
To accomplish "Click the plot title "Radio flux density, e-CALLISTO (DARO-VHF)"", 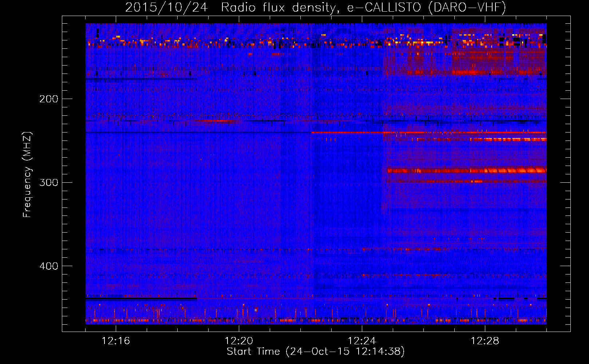I will click(x=363, y=8).
